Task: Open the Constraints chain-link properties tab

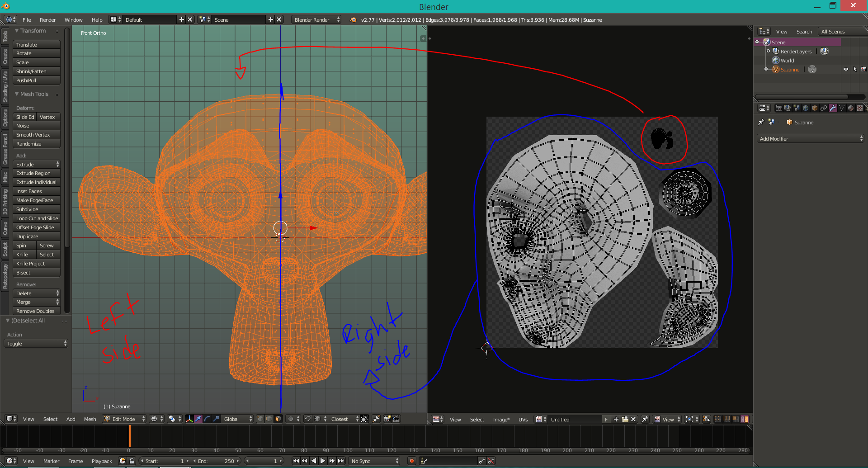Action: (x=824, y=108)
